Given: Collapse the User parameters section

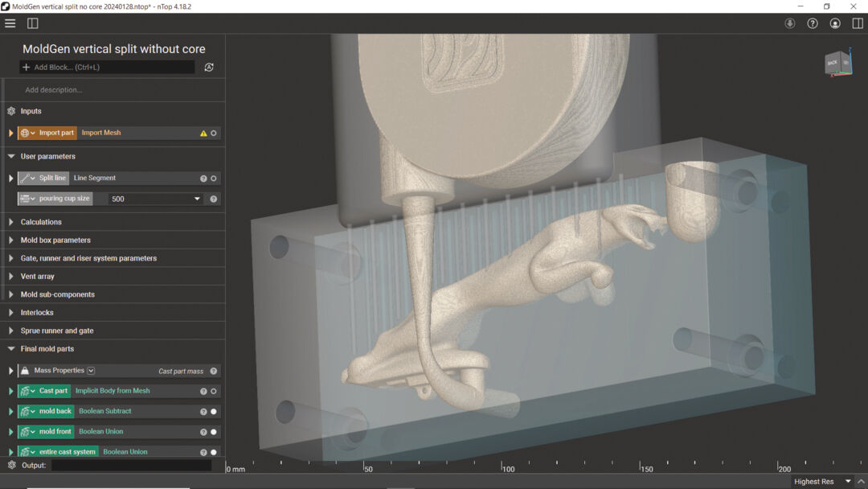Looking at the screenshot, I should pyautogui.click(x=11, y=157).
